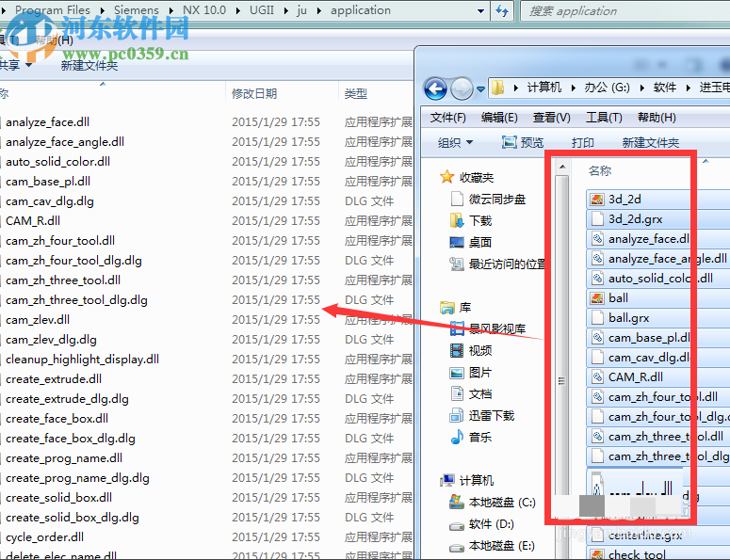The height and width of the screenshot is (560, 730).
Task: Click the refresh button in application window
Action: click(502, 10)
